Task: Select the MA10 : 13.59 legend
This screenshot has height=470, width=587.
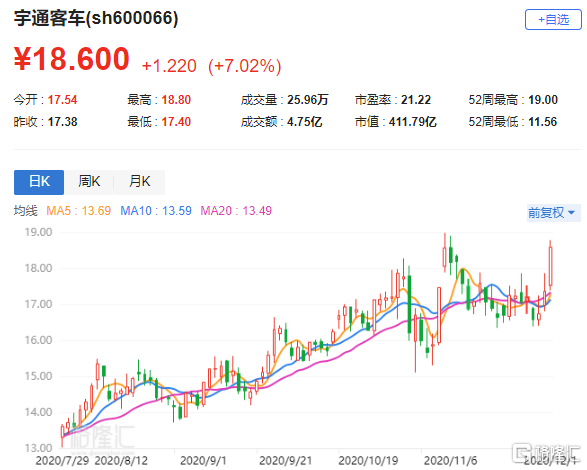Action: click(156, 211)
